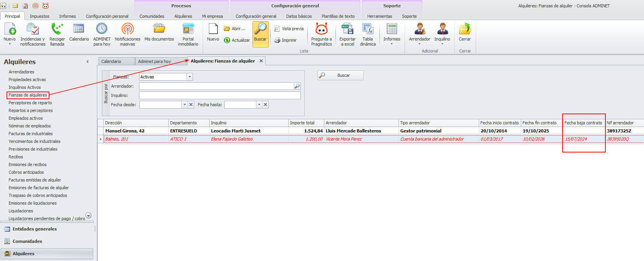Click blank-page Nuevo in Lista group
644x261 pixels.
[x=213, y=29]
